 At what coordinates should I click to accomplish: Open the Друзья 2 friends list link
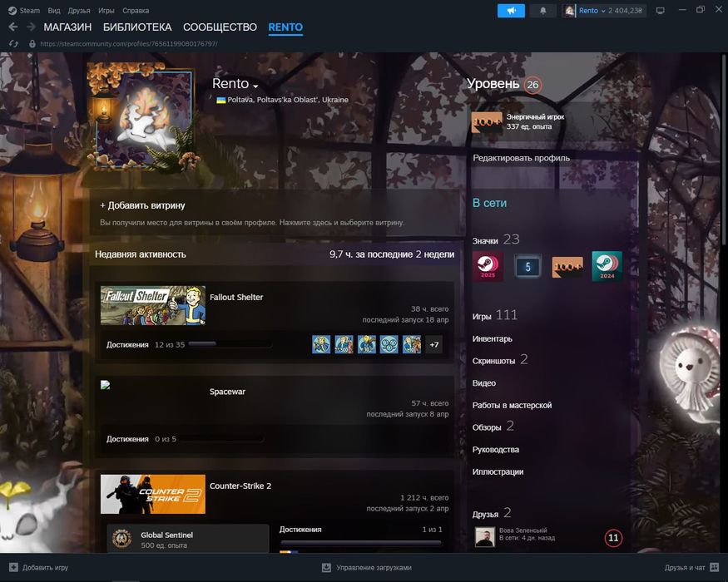(492, 513)
